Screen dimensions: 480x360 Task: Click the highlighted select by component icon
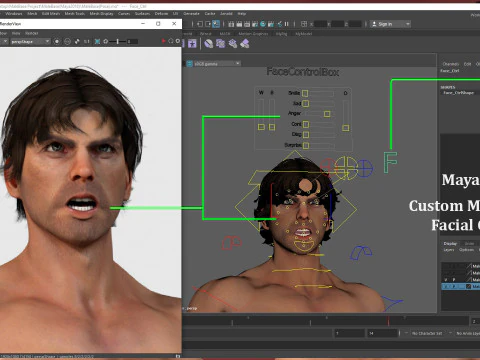[216, 24]
